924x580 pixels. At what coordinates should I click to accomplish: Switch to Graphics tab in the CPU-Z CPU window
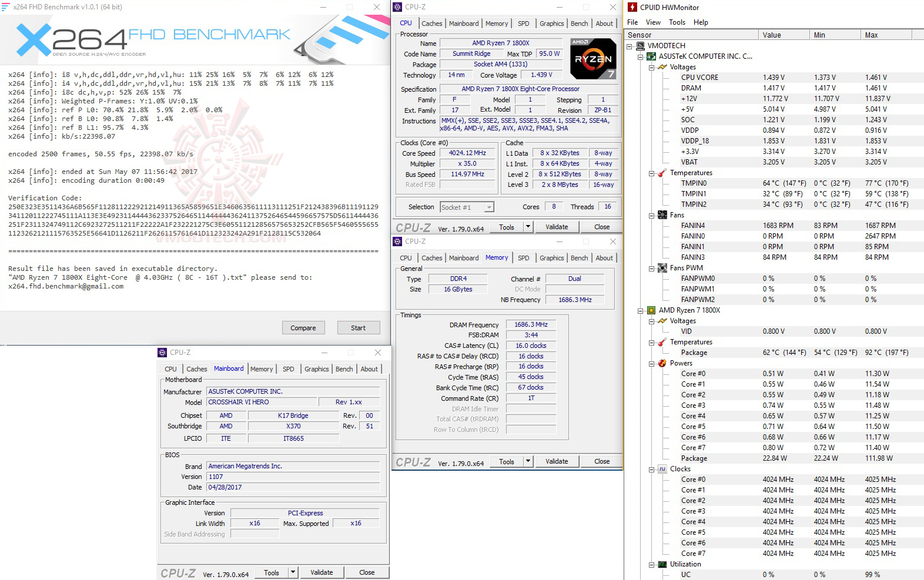click(x=552, y=24)
